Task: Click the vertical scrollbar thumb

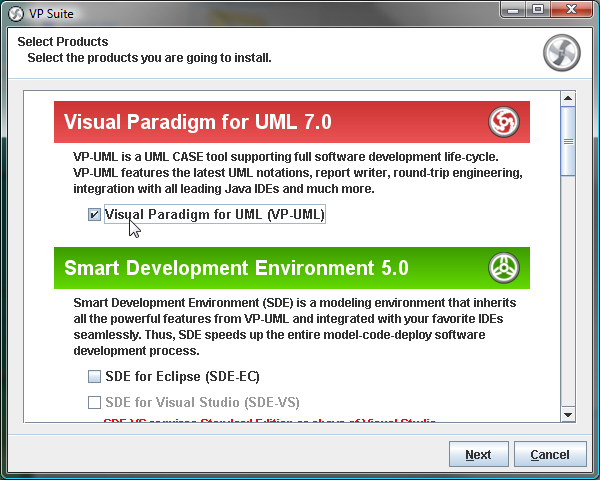Action: 568,141
